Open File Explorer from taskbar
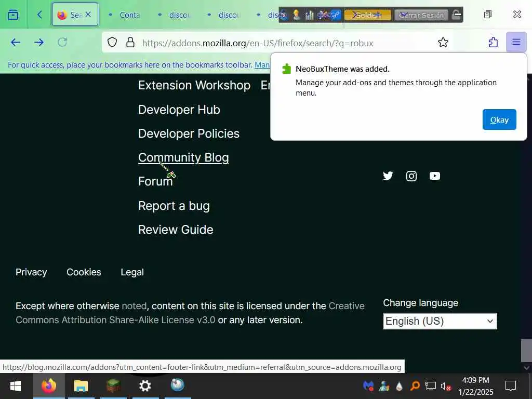Screen dimensions: 532x399 [81, 386]
